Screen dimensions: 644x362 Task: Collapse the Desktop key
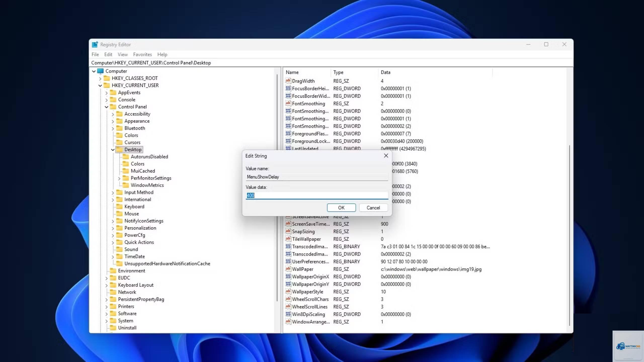(113, 150)
